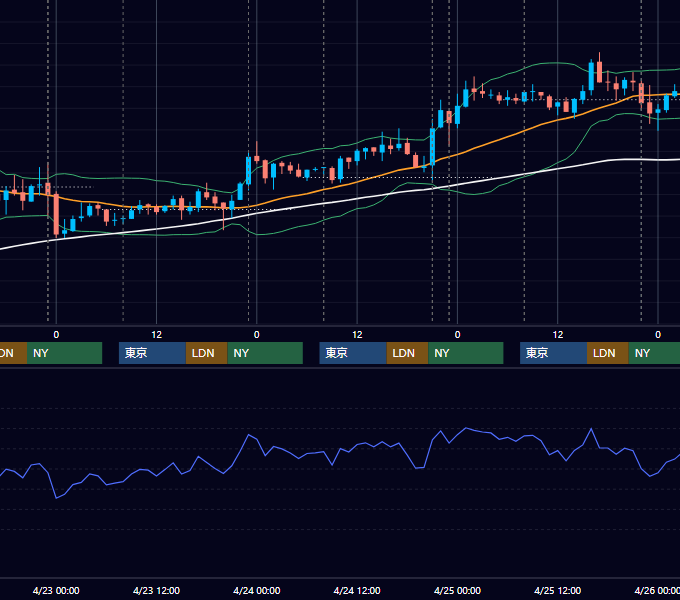
Task: Click the 4/23 12:00 time axis label
Action: point(156,590)
